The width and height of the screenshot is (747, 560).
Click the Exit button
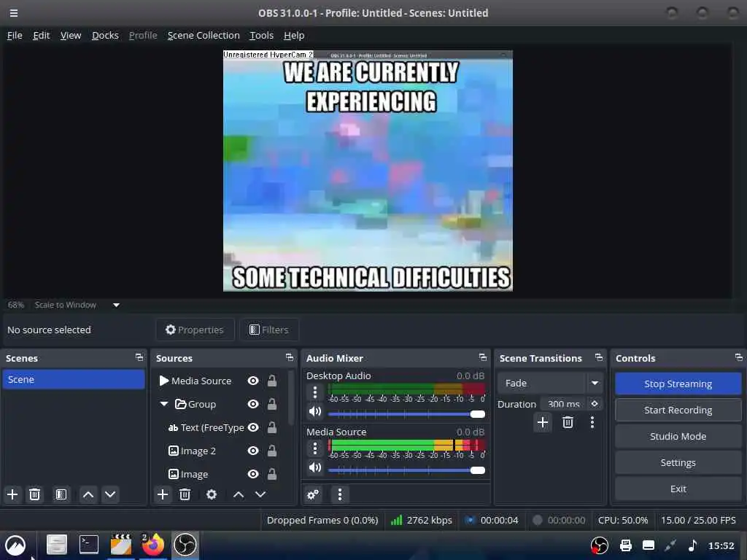tap(678, 489)
